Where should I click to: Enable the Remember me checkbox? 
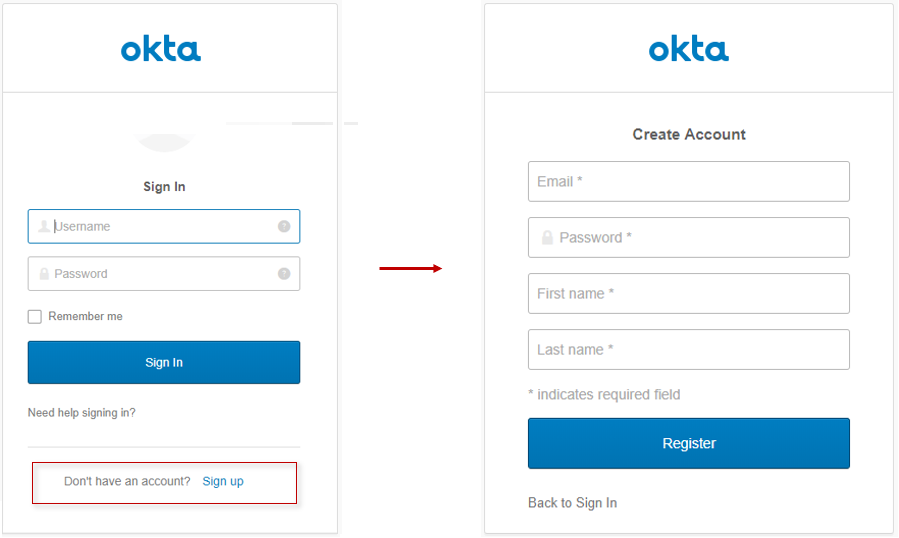tap(35, 317)
